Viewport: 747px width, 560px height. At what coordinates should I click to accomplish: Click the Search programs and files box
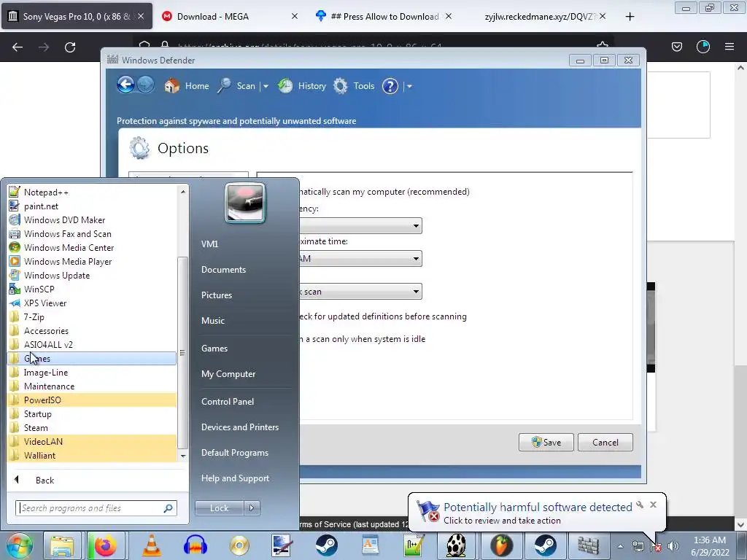[x=96, y=508]
